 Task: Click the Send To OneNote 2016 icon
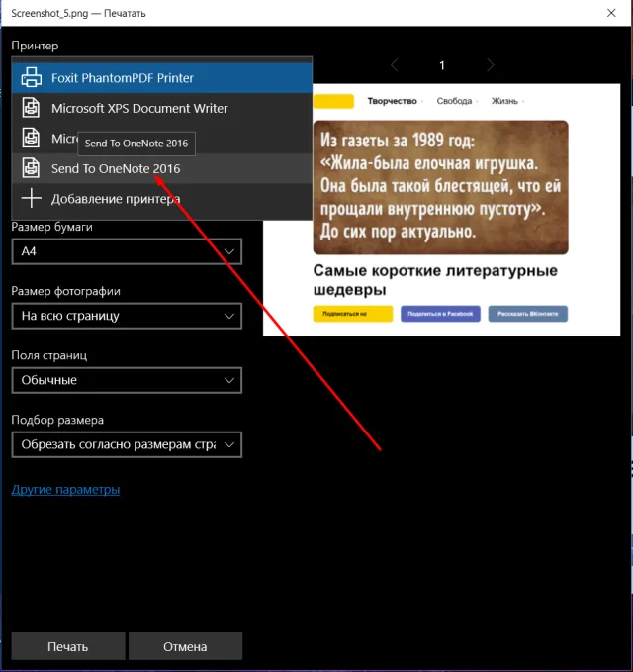tap(31, 168)
